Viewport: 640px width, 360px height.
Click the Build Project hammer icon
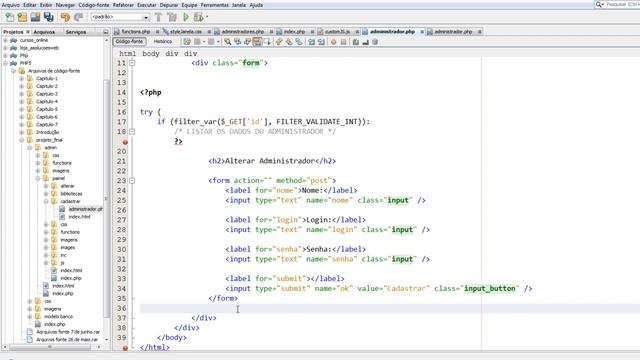[x=158, y=17]
